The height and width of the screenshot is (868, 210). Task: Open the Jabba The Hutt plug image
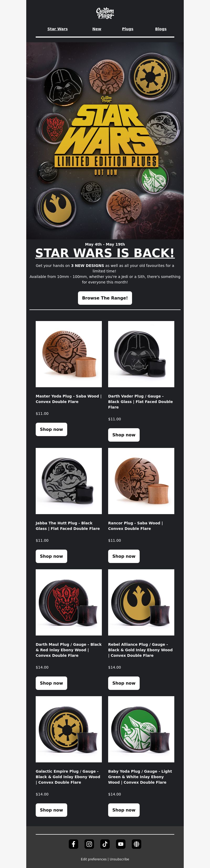coord(69,481)
